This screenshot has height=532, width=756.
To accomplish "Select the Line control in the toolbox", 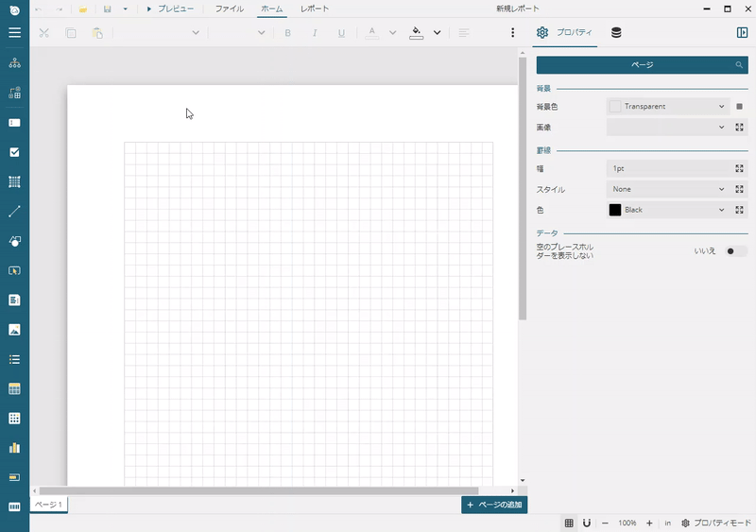I will coord(14,211).
